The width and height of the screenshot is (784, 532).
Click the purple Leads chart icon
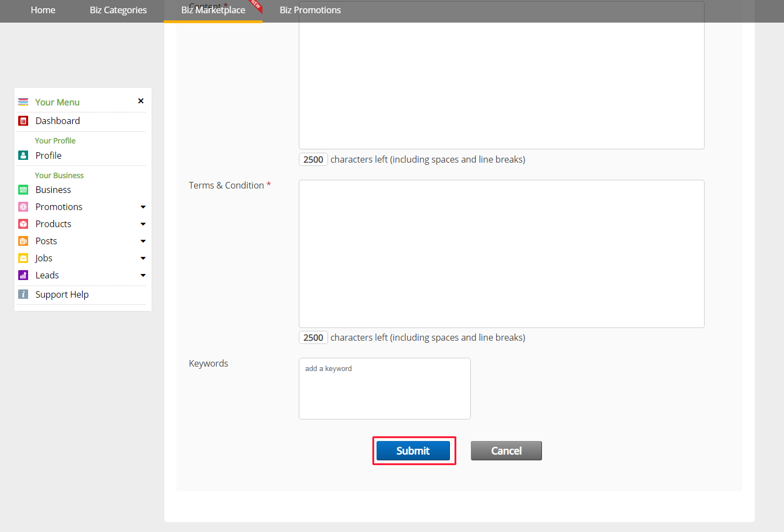point(23,275)
